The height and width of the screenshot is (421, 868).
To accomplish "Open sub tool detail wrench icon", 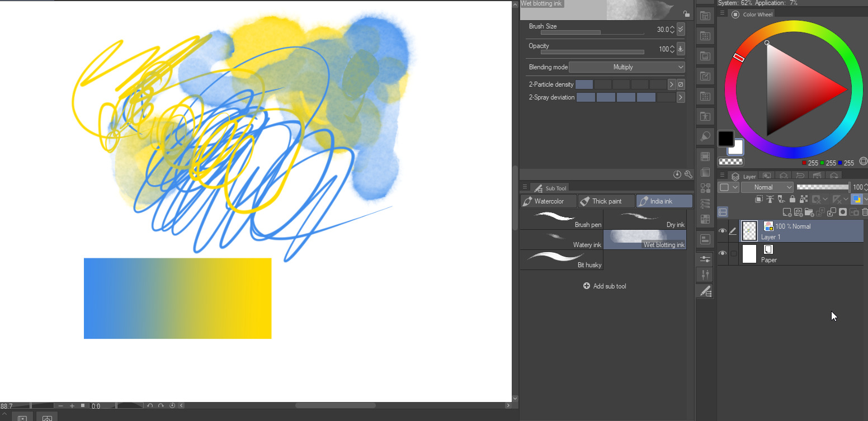I will pyautogui.click(x=688, y=174).
